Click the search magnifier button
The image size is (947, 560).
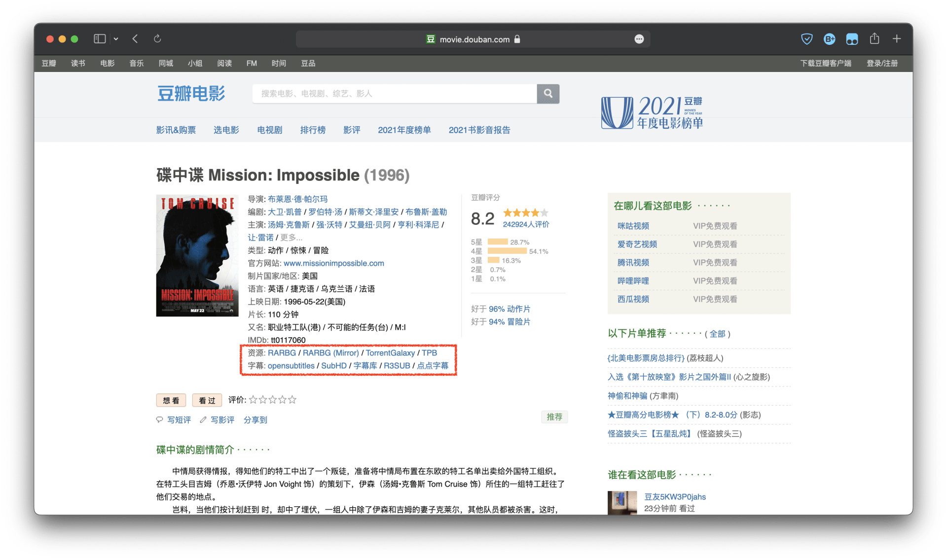547,93
